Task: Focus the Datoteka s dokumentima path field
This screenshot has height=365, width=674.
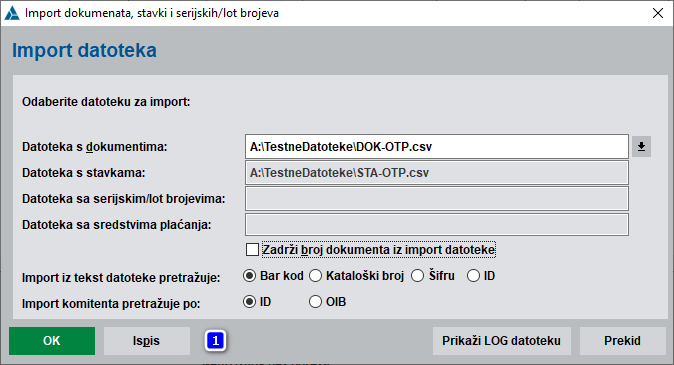Action: click(437, 147)
